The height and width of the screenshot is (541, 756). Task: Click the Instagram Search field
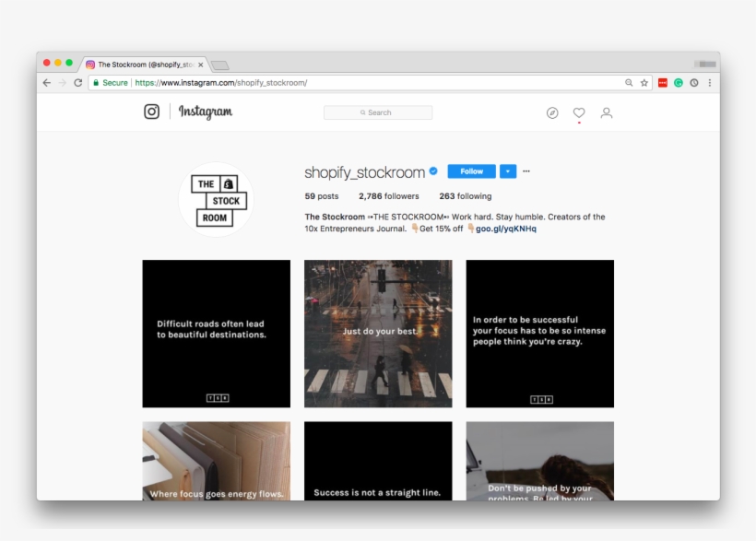[x=378, y=112]
